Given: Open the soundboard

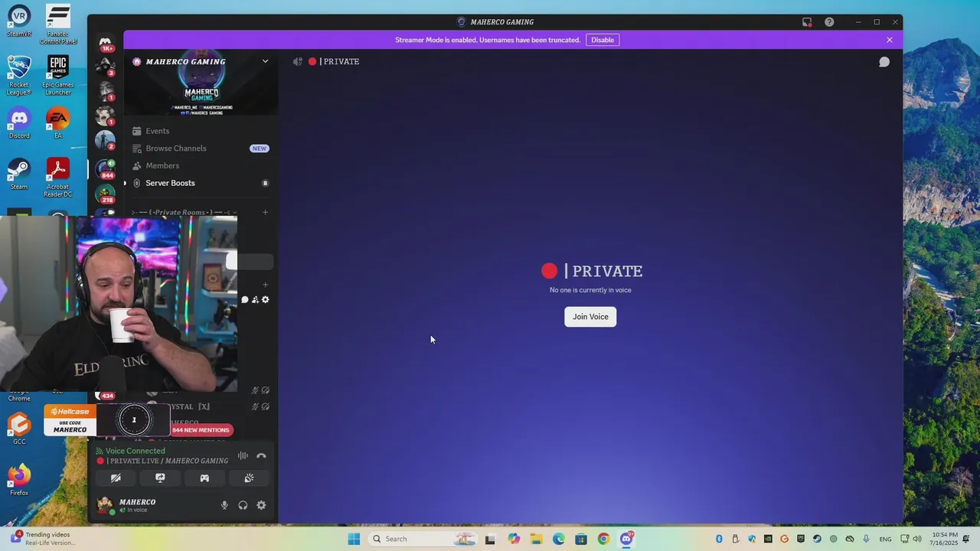Looking at the screenshot, I should (x=249, y=478).
